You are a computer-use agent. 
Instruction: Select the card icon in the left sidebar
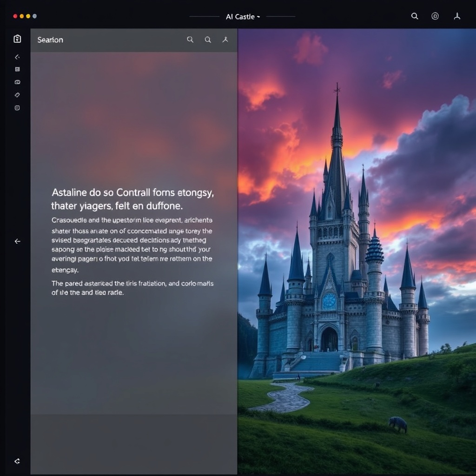(x=17, y=82)
